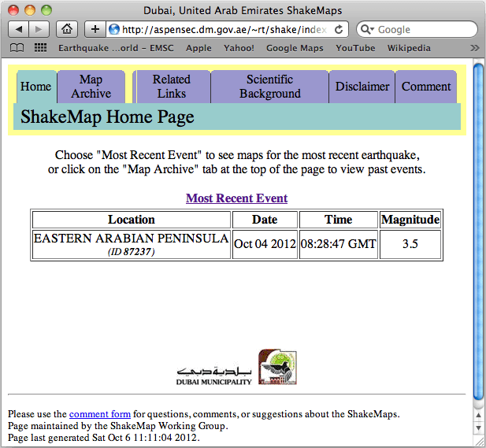The height and width of the screenshot is (448, 486).
Task: Click the scrollbar down arrow
Action: (x=479, y=428)
